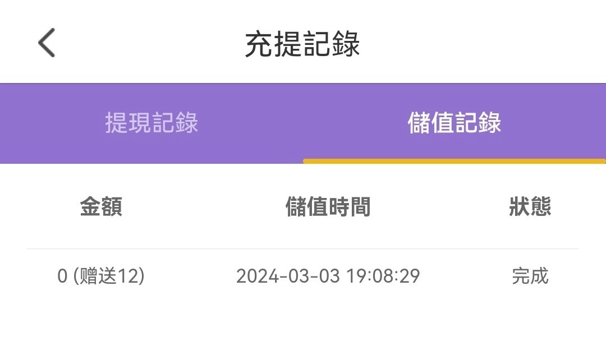Click the 態 character in the 狀態 header
Image resolution: width=606 pixels, height=364 pixels.
tap(541, 207)
